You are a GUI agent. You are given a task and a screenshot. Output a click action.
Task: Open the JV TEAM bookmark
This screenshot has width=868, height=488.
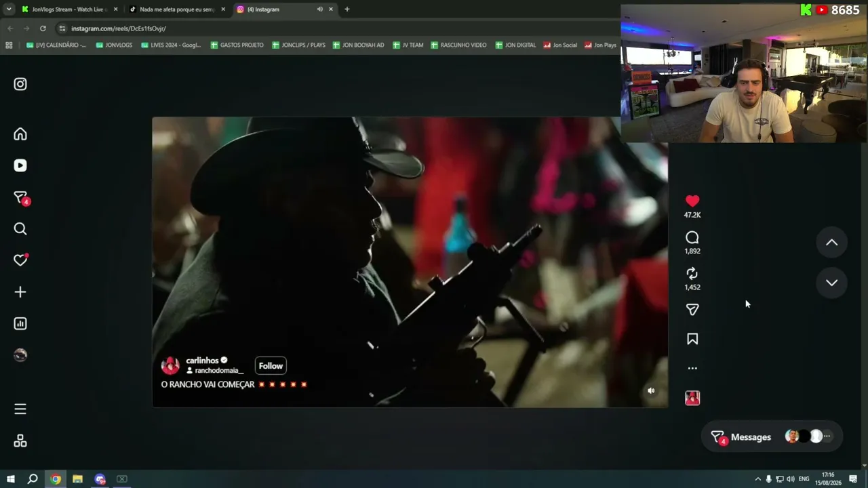(x=408, y=45)
